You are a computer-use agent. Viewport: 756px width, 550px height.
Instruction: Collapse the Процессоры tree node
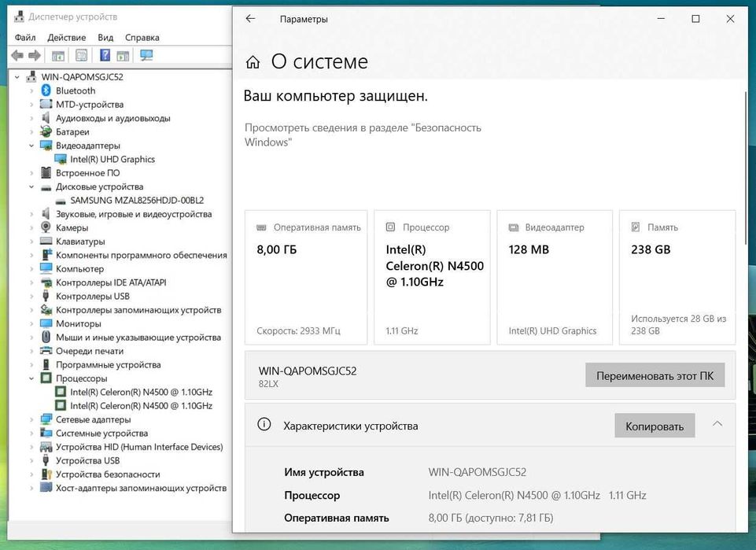tap(31, 378)
